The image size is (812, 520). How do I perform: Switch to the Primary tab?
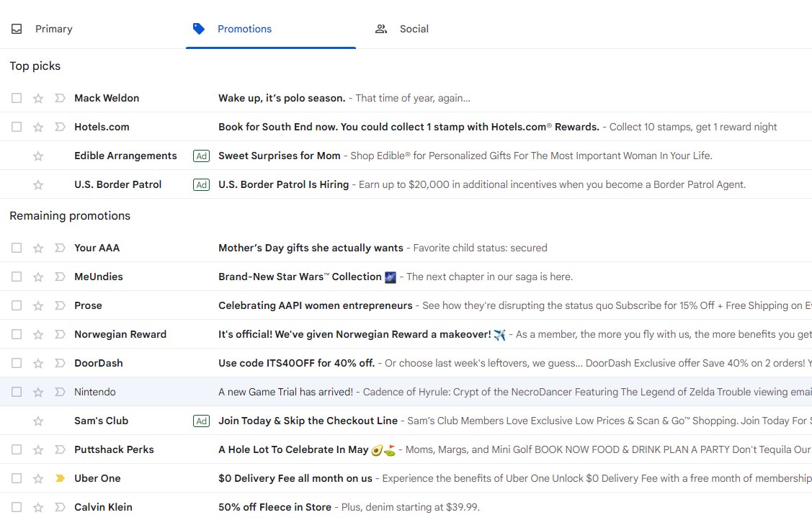53,29
